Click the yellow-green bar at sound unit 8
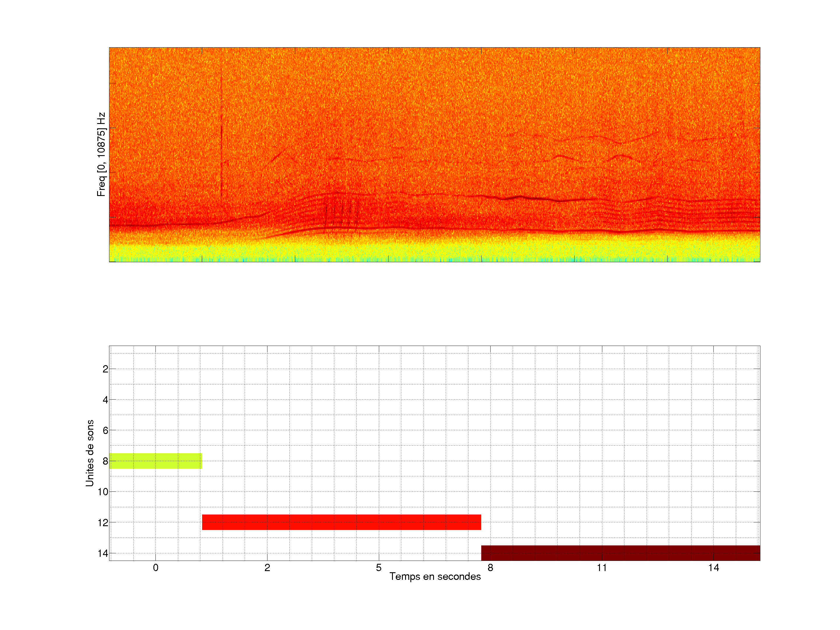 point(155,461)
